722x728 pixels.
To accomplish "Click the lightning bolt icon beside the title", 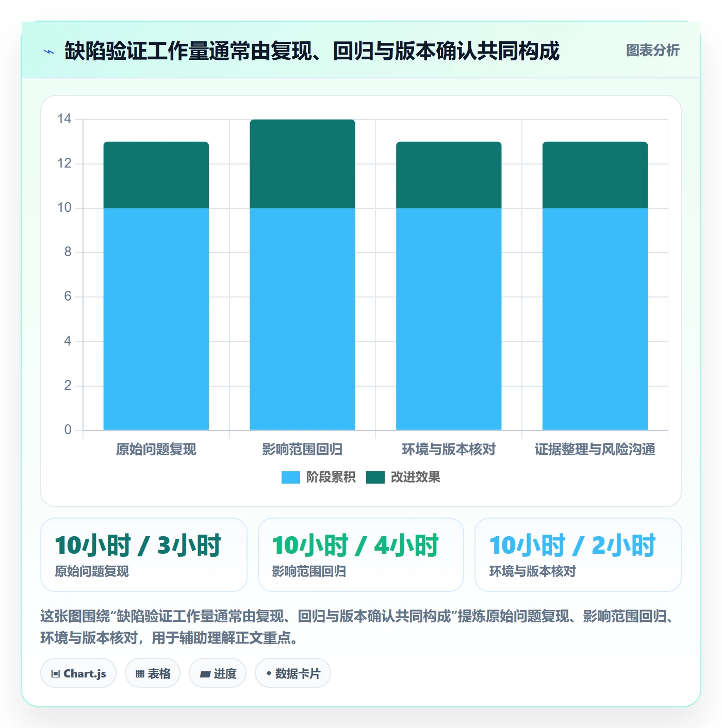I will point(49,52).
